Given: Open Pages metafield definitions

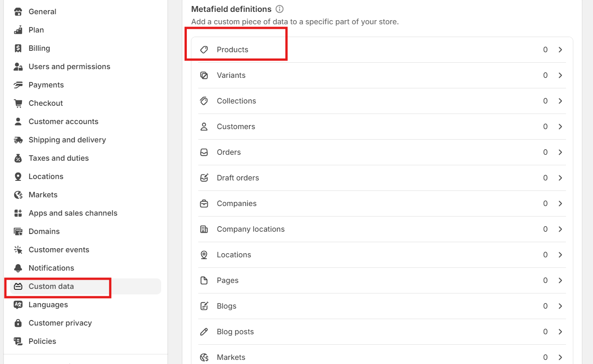Looking at the screenshot, I should pyautogui.click(x=382, y=280).
